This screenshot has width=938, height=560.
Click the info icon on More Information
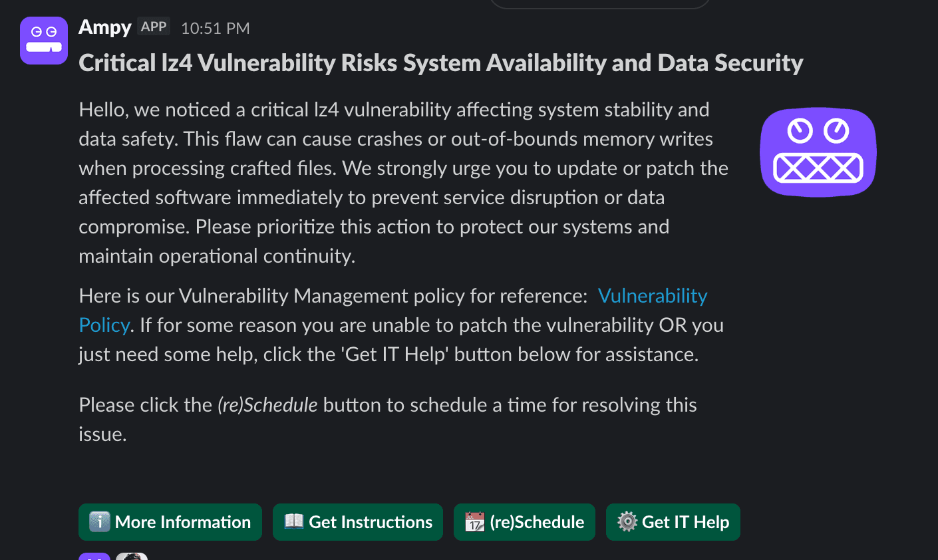(x=99, y=522)
